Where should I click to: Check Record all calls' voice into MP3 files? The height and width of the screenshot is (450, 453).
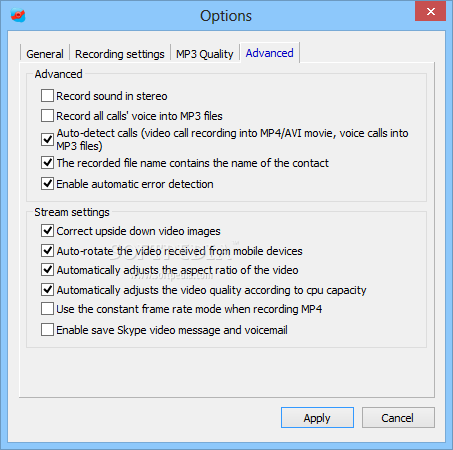pos(47,116)
